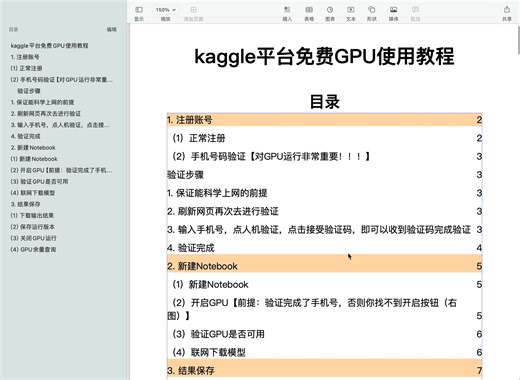Screen dimensions: 520x380
Task: Click TOC entry 1. 注册账号 in document
Action: [x=324, y=120]
